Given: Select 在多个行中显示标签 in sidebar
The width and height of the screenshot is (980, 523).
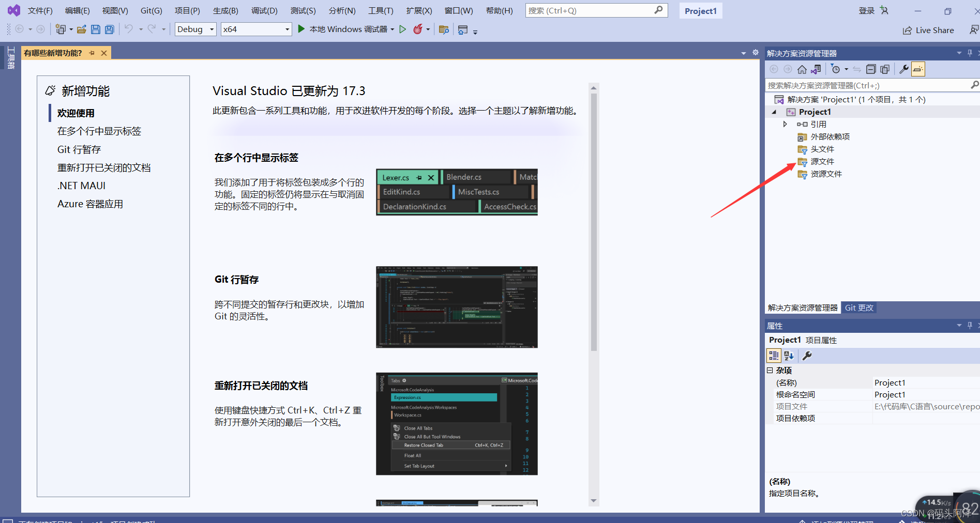Looking at the screenshot, I should click(99, 131).
